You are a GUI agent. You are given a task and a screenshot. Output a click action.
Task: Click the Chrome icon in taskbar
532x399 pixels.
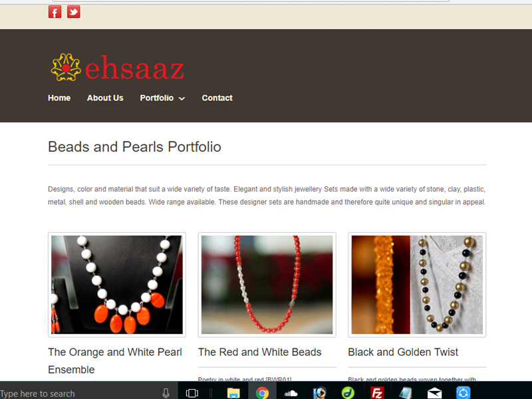[262, 393]
